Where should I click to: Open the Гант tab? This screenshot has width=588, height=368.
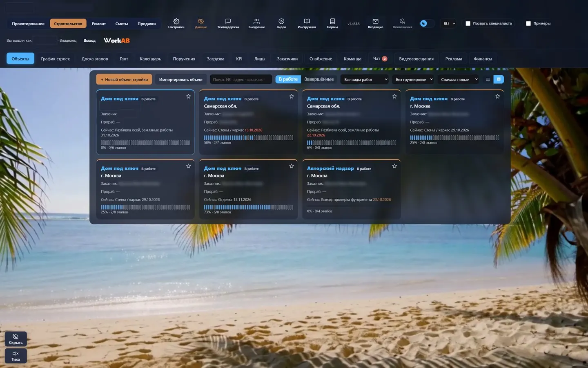[124, 59]
